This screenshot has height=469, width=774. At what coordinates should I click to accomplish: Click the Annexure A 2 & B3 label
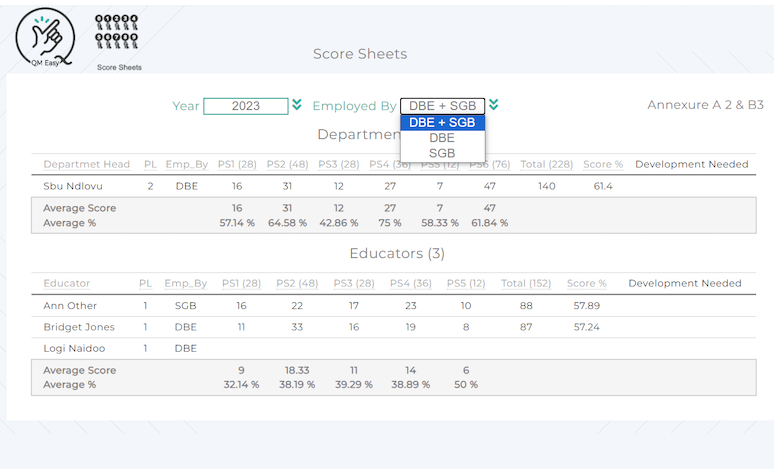(x=705, y=105)
